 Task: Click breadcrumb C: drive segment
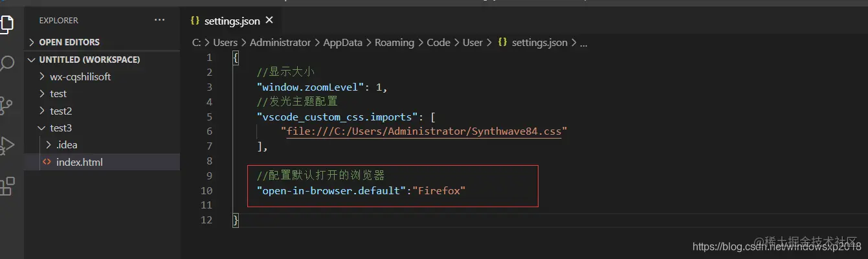click(197, 43)
